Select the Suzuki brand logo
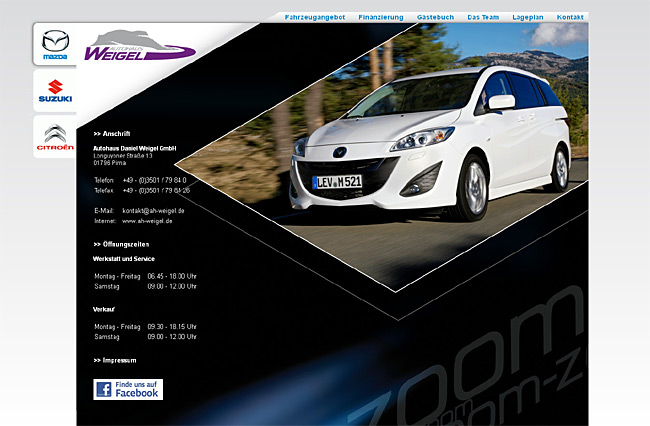This screenshot has height=426, width=650. pyautogui.click(x=55, y=92)
